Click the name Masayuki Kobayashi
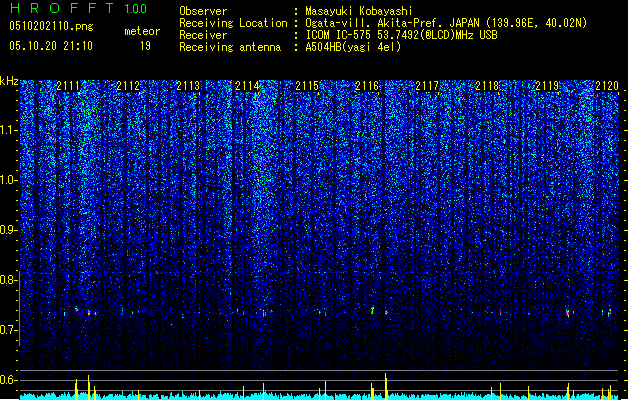This screenshot has width=629, height=400. 359,11
